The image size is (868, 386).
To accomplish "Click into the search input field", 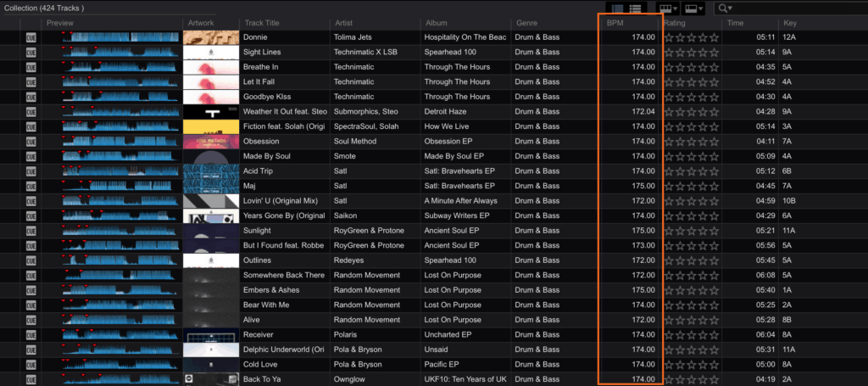I will pyautogui.click(x=800, y=8).
